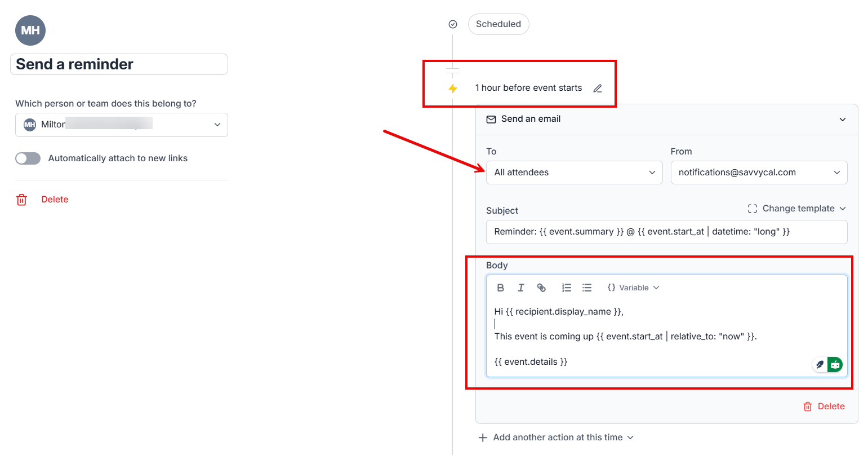This screenshot has height=455, width=868.
Task: Click the plus icon to add another action
Action: (483, 437)
